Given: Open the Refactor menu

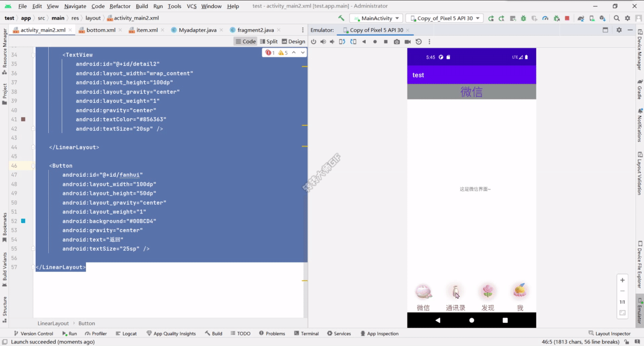Looking at the screenshot, I should [x=119, y=7].
